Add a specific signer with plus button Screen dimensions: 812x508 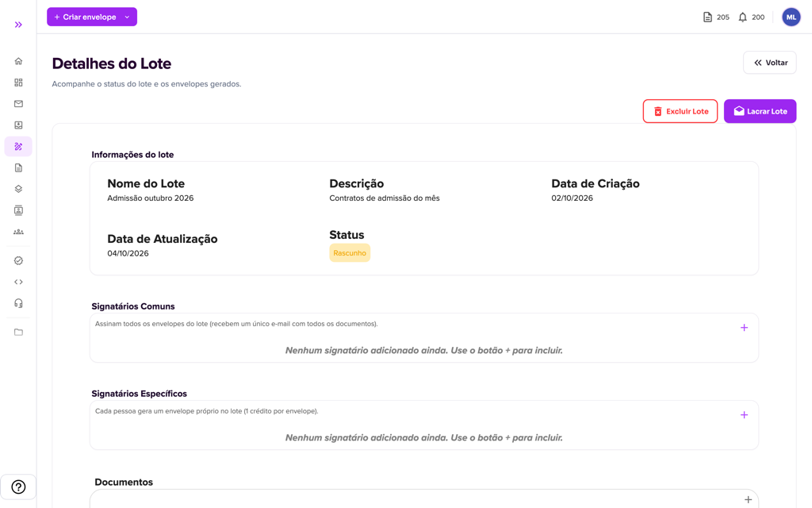(744, 414)
